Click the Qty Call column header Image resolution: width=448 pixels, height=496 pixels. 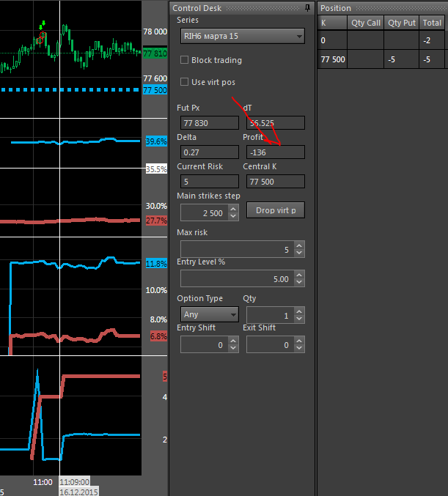tap(366, 23)
